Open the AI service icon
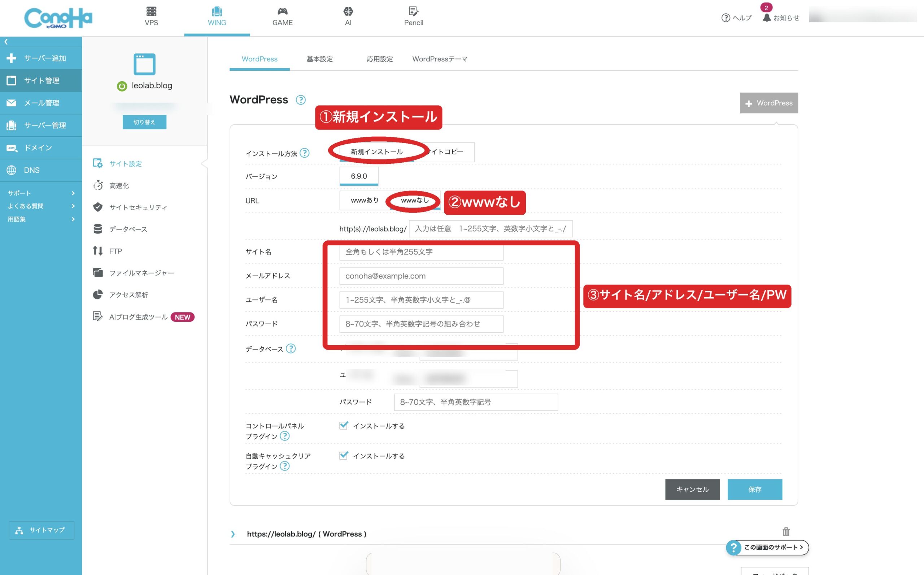 pos(348,16)
